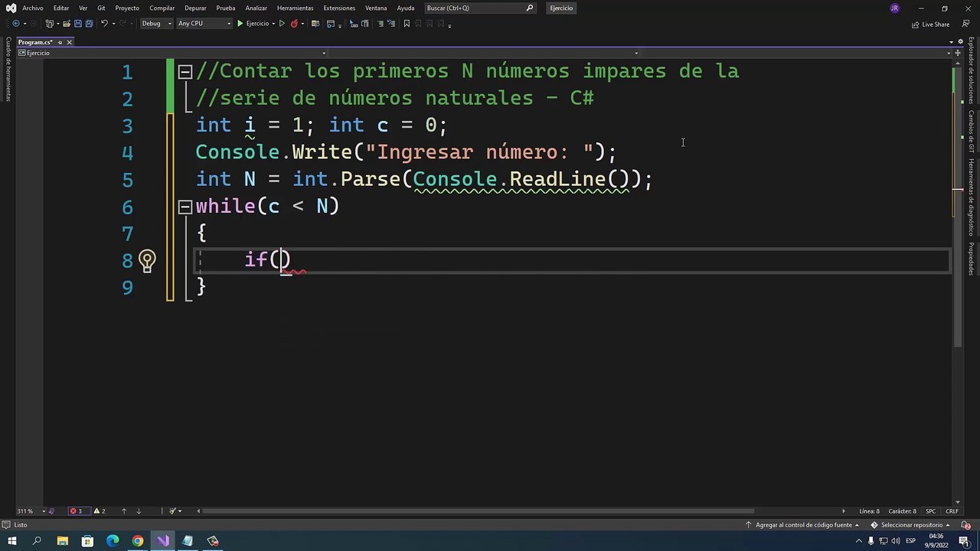Viewport: 980px width, 551px height.
Task: Go to previous issue with up arrow
Action: (x=124, y=511)
